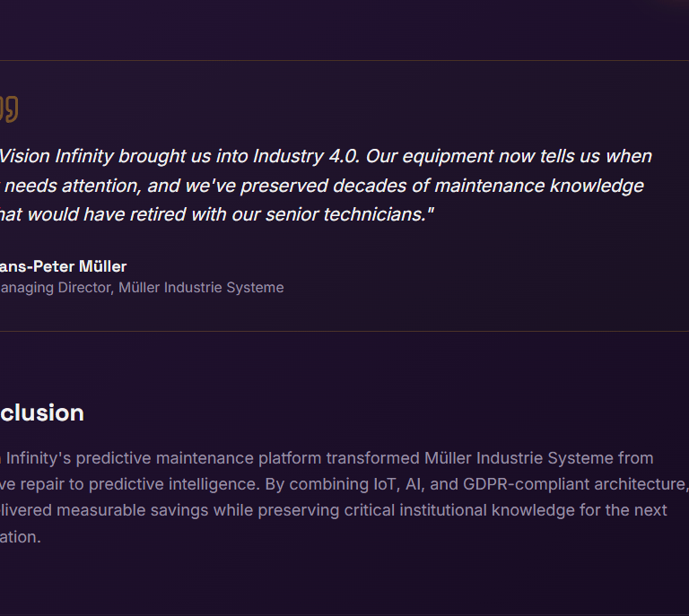
Task: Click the "Managing Director" job title line
Action: (x=56, y=288)
